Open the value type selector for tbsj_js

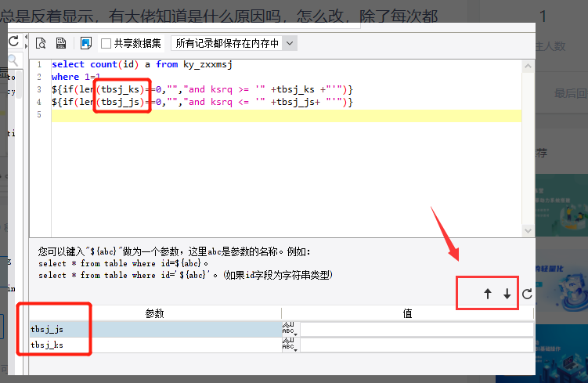pos(290,329)
